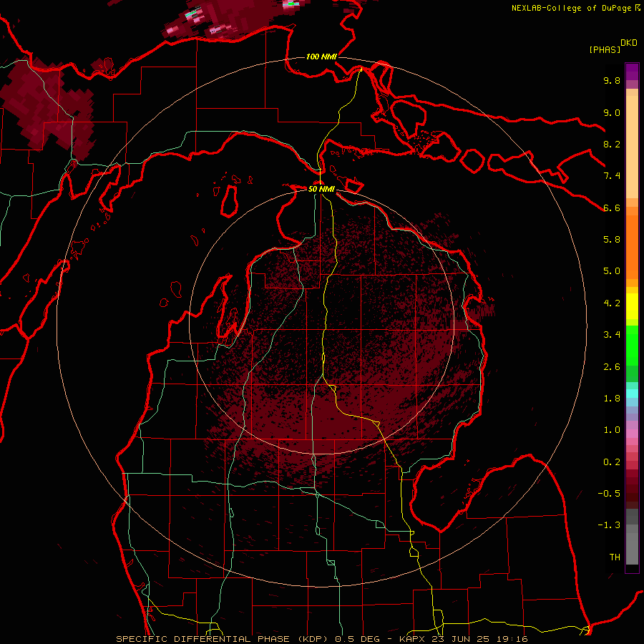This screenshot has width=644, height=644.
Task: Click the cyan swatch beside 1.8
Action: click(x=632, y=394)
